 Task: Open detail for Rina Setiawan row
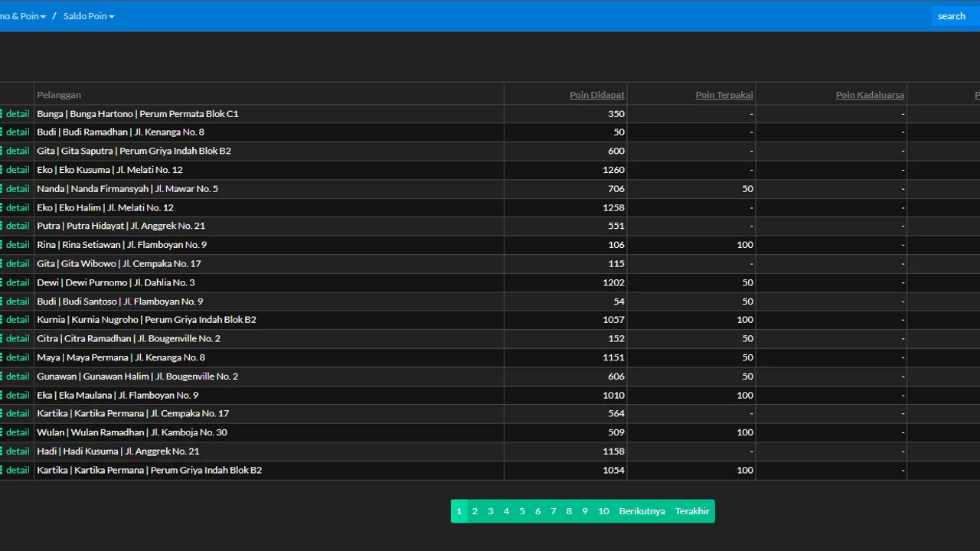(x=15, y=245)
